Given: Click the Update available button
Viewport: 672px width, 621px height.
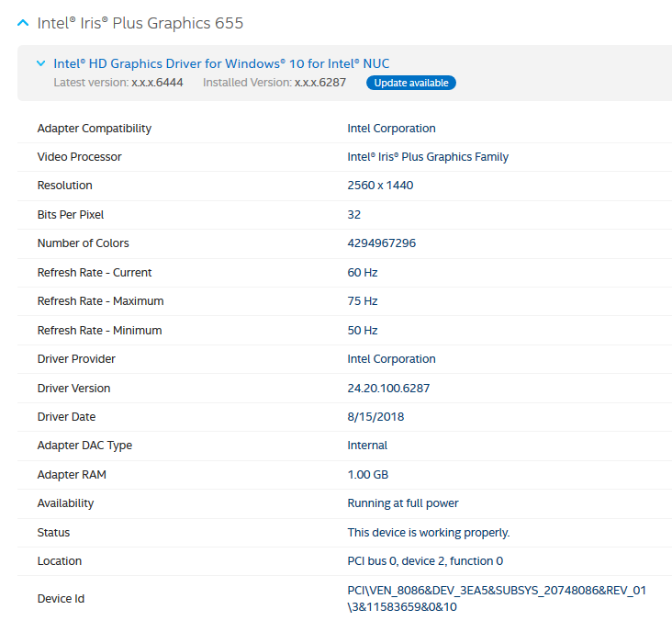Looking at the screenshot, I should click(x=410, y=83).
